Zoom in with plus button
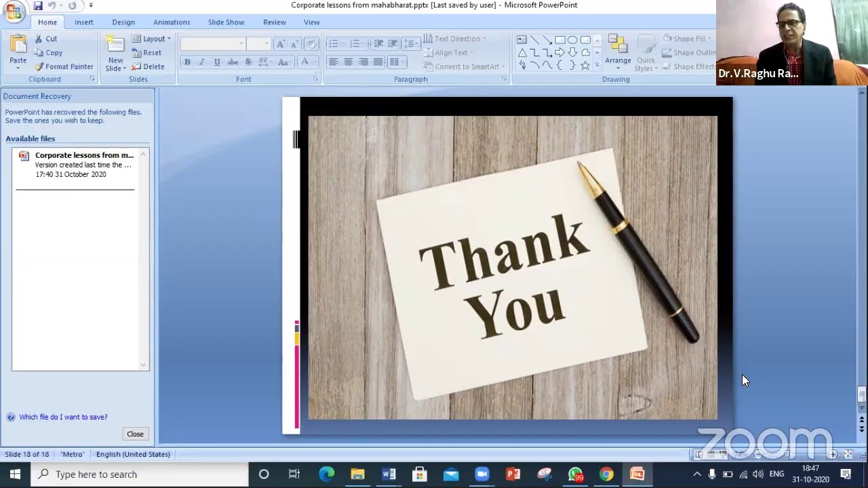Viewport: 868px width, 488px height. (x=833, y=455)
